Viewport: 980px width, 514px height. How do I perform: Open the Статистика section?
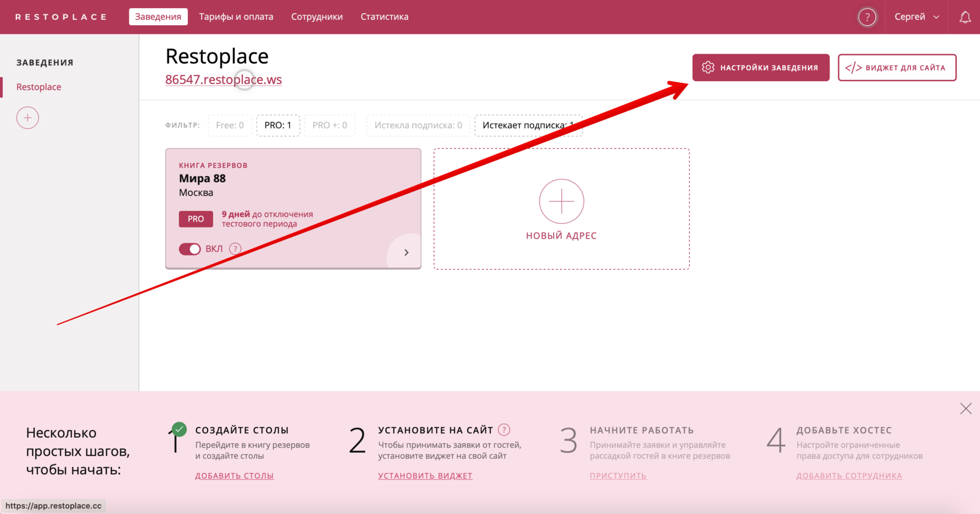(384, 17)
